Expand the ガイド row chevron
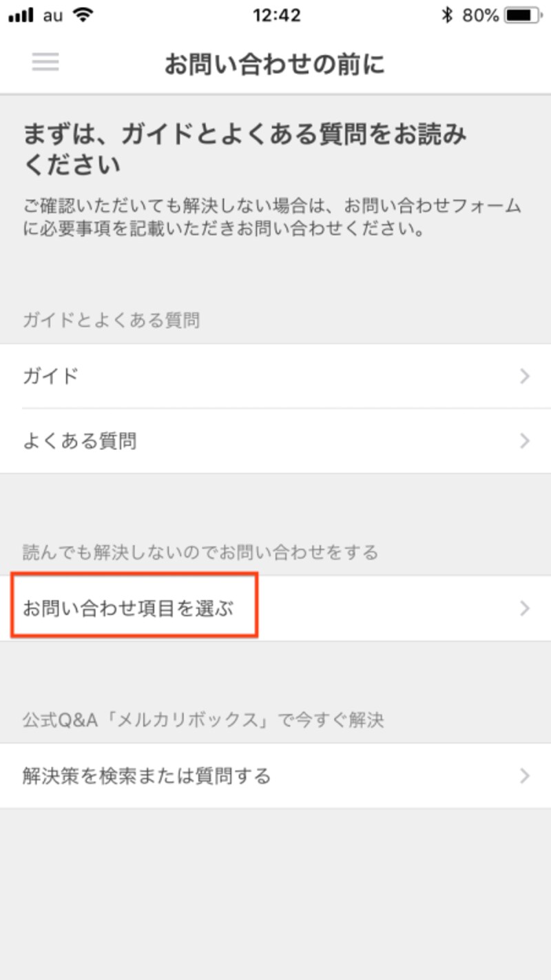The image size is (551, 980). pyautogui.click(x=525, y=376)
